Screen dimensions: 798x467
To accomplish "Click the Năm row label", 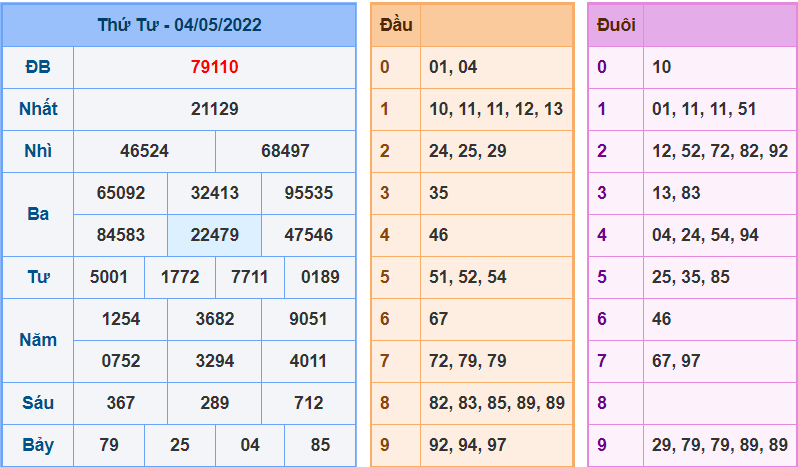I will click(x=38, y=340).
